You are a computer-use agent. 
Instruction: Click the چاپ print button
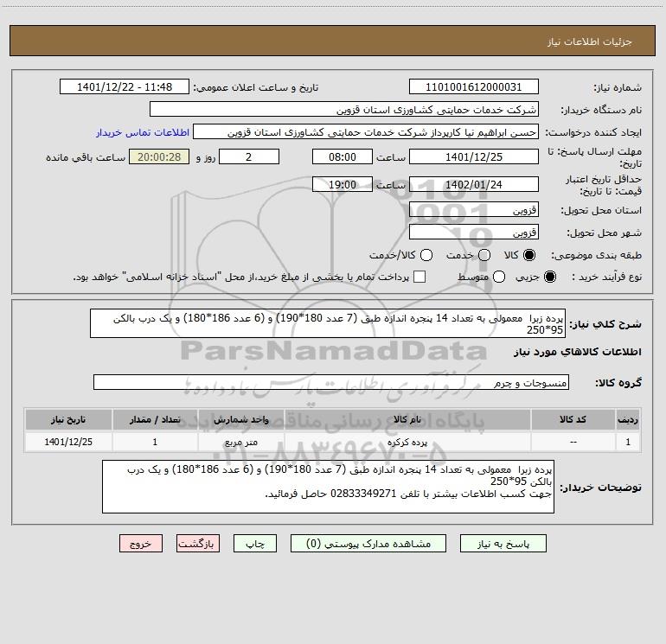coord(255,544)
